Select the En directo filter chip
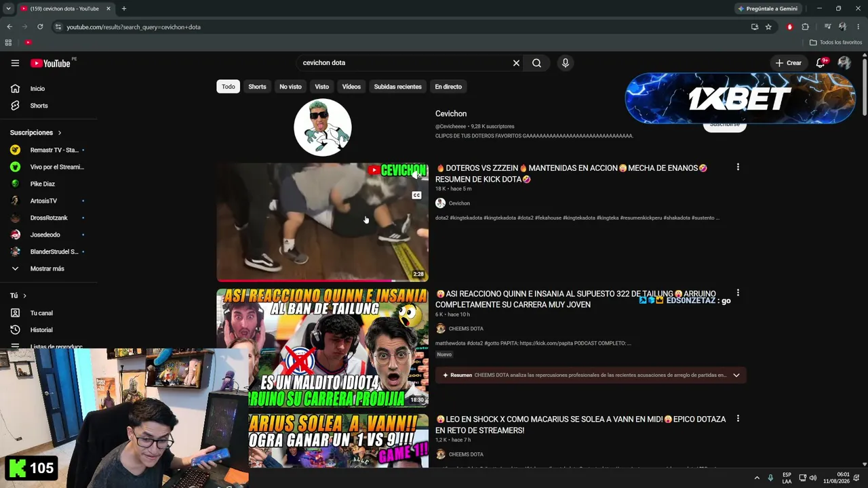The height and width of the screenshot is (488, 868). click(x=448, y=87)
